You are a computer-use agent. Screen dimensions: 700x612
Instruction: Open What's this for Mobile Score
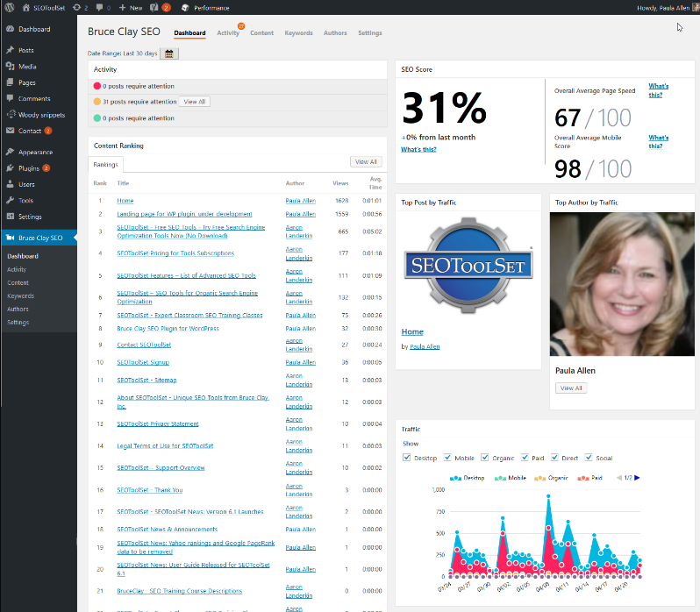pyautogui.click(x=658, y=142)
